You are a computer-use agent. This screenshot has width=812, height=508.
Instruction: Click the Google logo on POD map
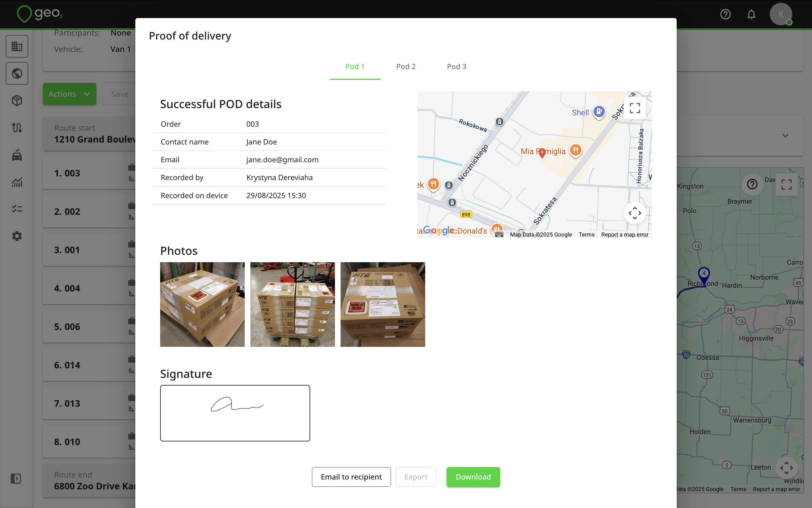click(x=439, y=230)
